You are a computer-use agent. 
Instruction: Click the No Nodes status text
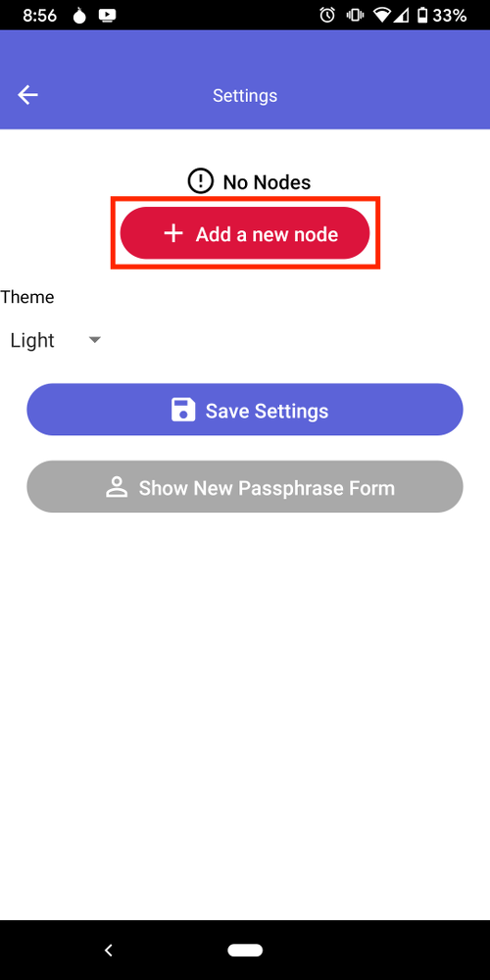[x=267, y=182]
